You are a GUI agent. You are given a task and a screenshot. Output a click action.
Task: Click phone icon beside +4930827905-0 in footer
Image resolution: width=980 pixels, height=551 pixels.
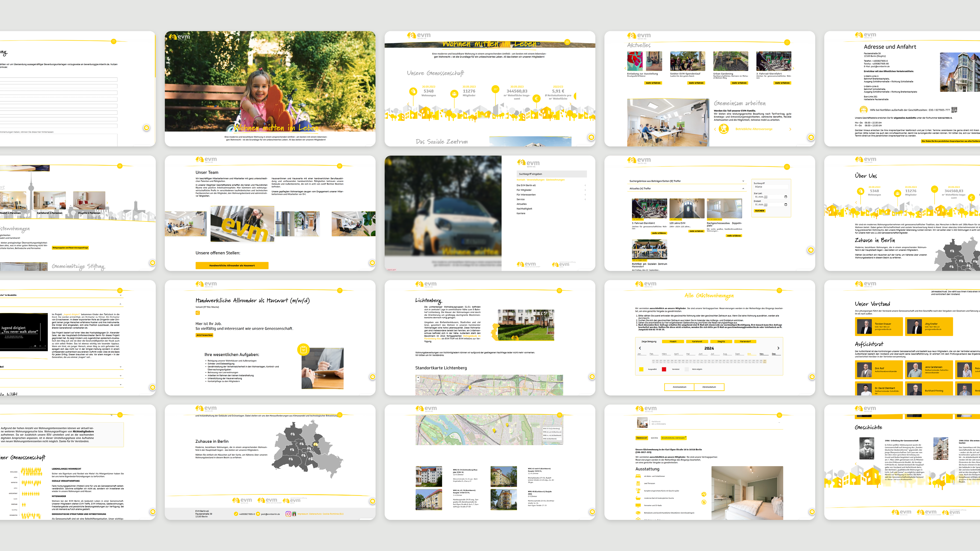(x=236, y=514)
